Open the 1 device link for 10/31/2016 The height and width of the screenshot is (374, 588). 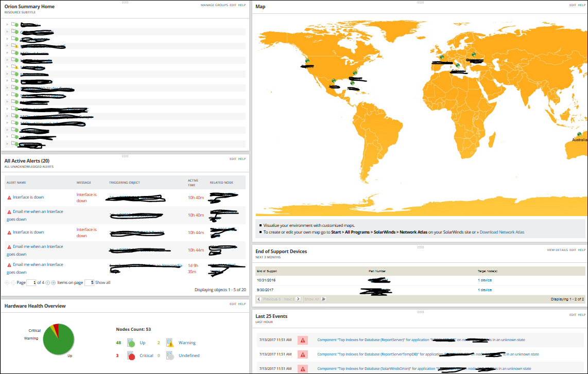[x=485, y=280]
